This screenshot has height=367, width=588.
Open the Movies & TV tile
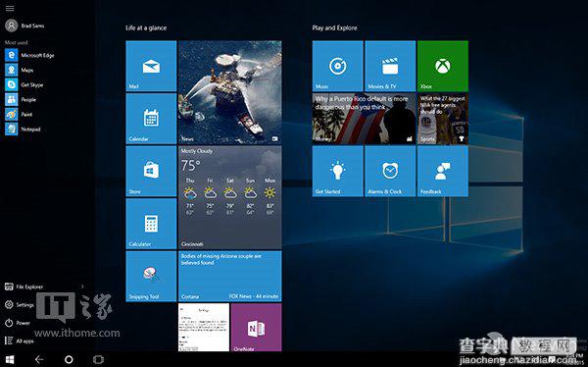click(390, 66)
